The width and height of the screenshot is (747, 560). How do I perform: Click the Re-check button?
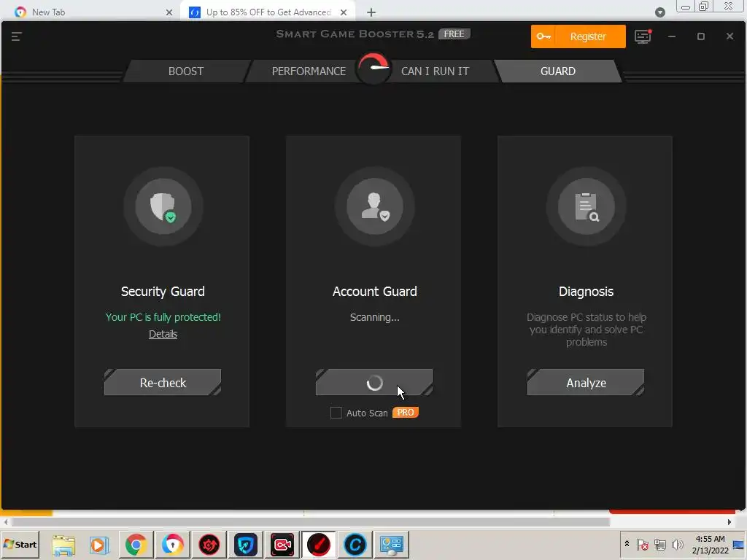click(163, 382)
